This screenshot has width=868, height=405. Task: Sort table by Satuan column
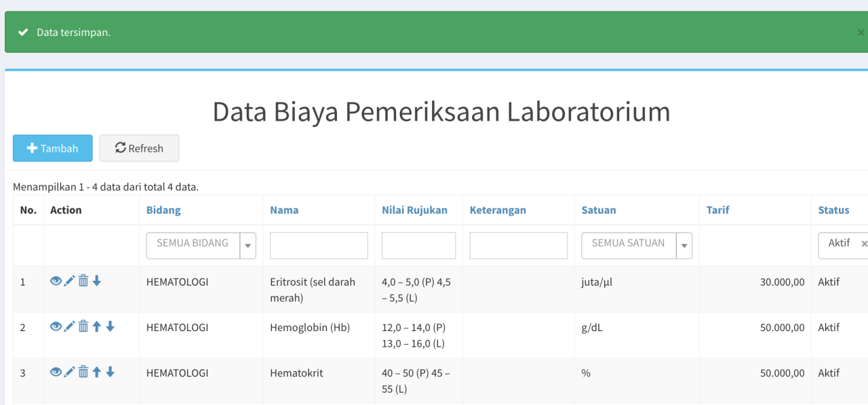599,210
